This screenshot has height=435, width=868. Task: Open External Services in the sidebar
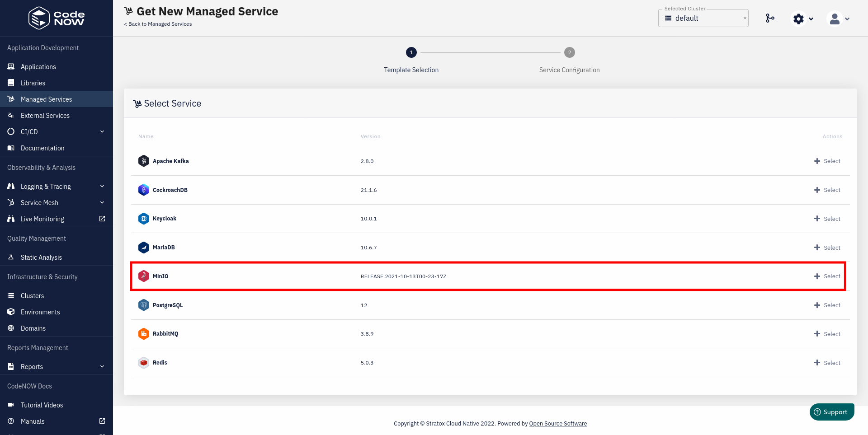click(57, 115)
